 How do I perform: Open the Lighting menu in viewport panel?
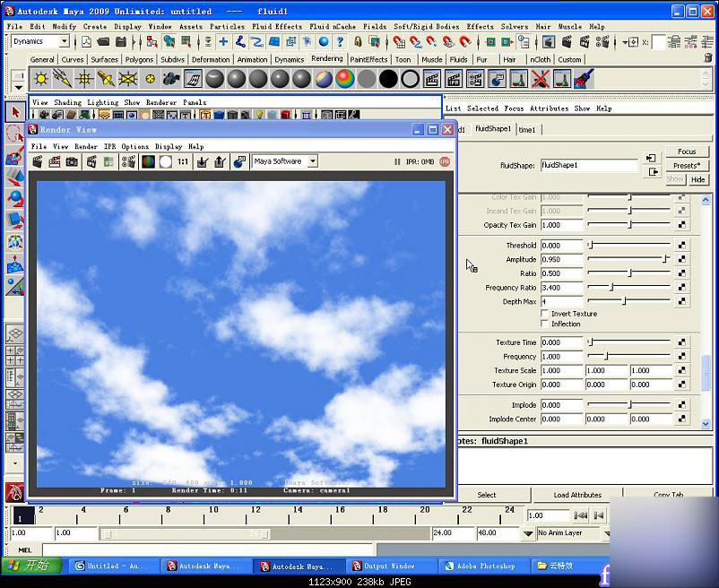click(x=103, y=102)
